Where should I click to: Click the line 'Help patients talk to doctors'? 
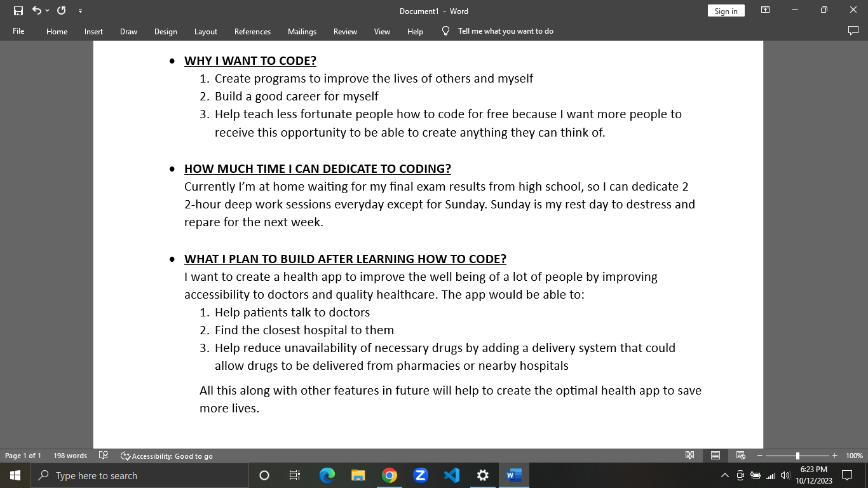(292, 313)
